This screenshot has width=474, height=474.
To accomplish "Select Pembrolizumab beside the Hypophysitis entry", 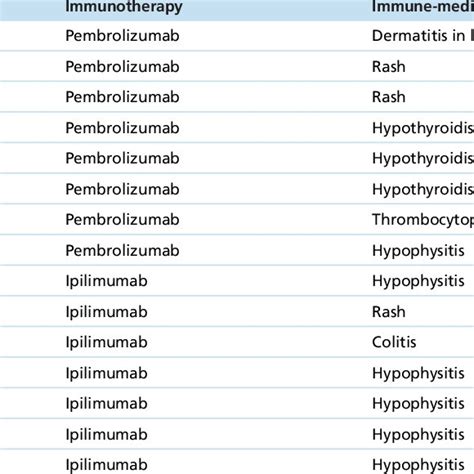I will [122, 250].
